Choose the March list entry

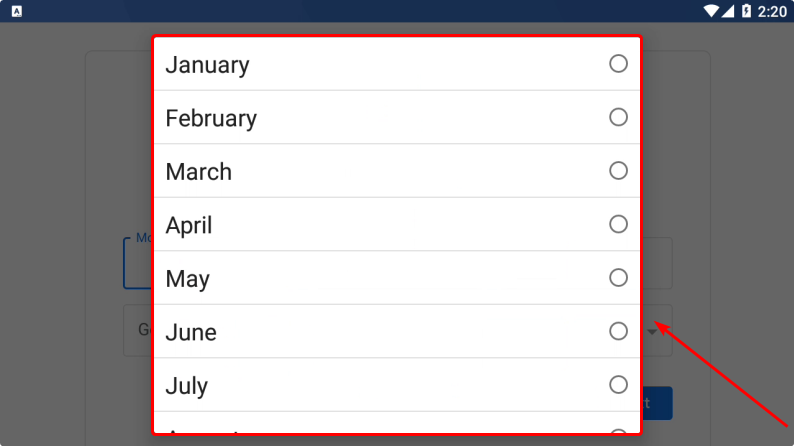point(199,172)
